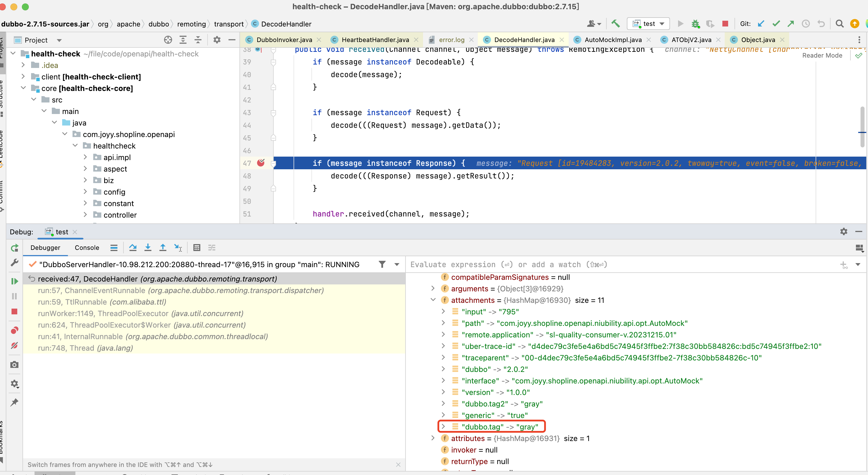The image size is (868, 475).
Task: Switch to error.log tab
Action: [x=451, y=40]
